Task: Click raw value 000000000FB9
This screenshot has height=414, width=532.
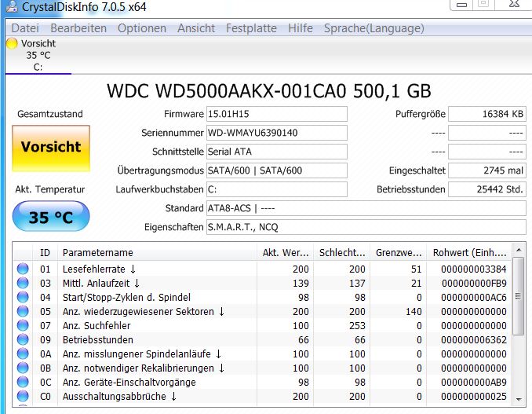Action: click(x=474, y=284)
